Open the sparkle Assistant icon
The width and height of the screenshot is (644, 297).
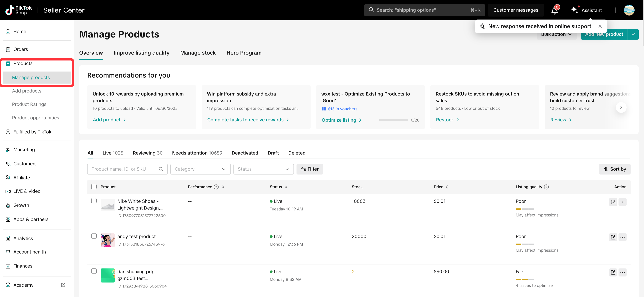click(x=574, y=10)
